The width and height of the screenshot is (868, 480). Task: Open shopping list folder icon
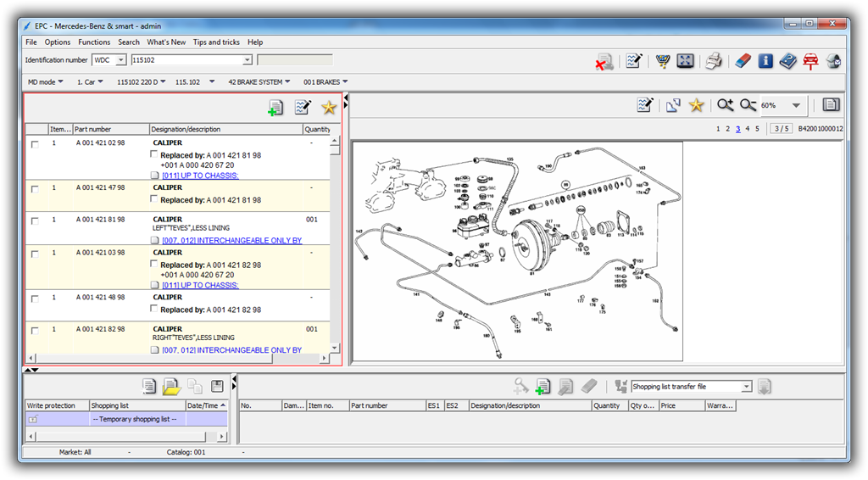point(171,386)
